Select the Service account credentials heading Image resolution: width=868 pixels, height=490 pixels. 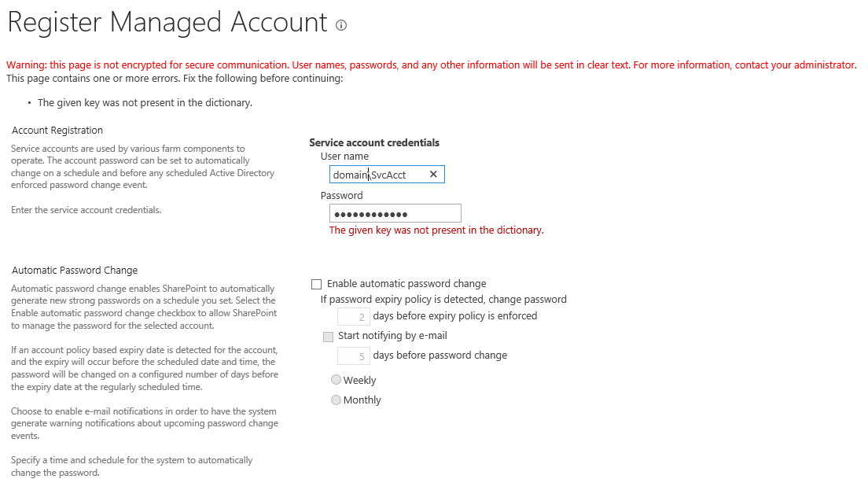374,142
